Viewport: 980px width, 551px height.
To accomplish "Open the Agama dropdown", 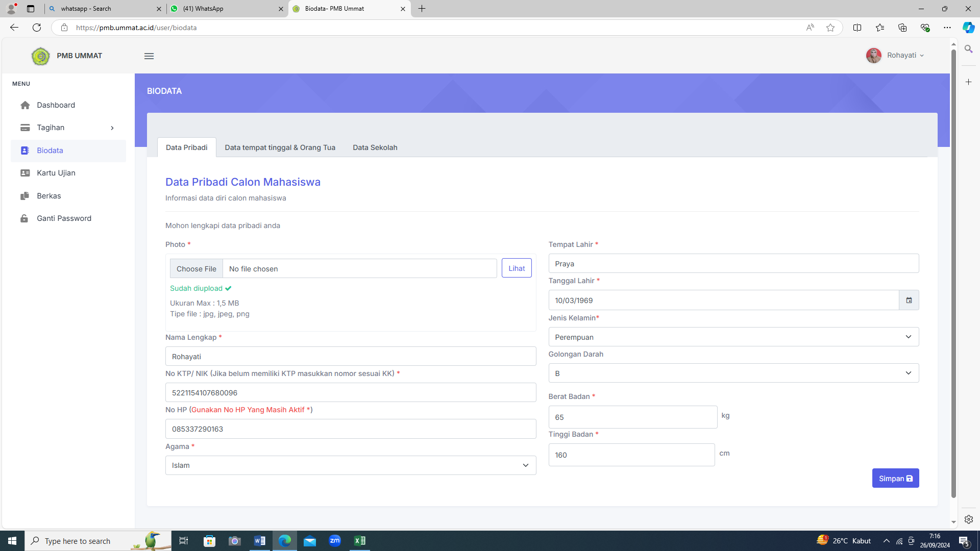I will tap(351, 465).
